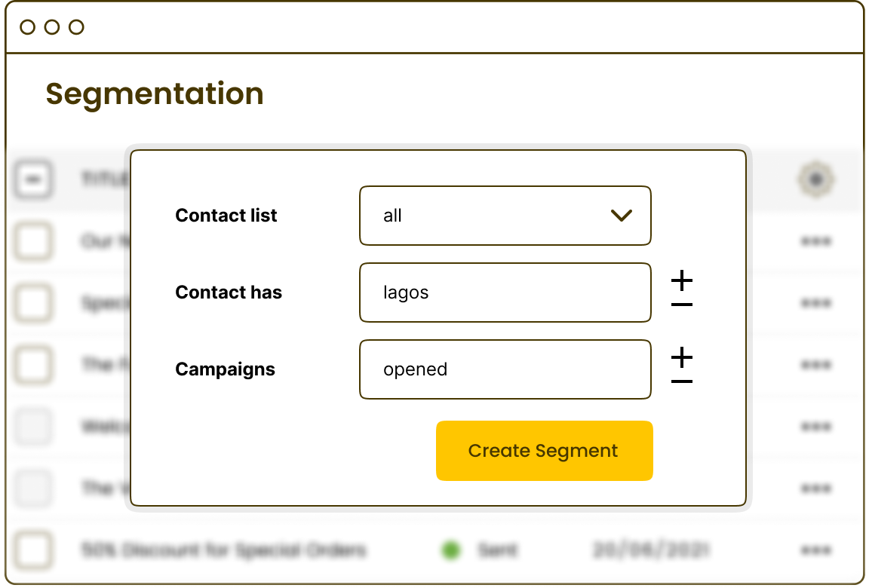869x588 pixels.
Task: Toggle the select-all checkbox in table header
Action: pyautogui.click(x=33, y=179)
